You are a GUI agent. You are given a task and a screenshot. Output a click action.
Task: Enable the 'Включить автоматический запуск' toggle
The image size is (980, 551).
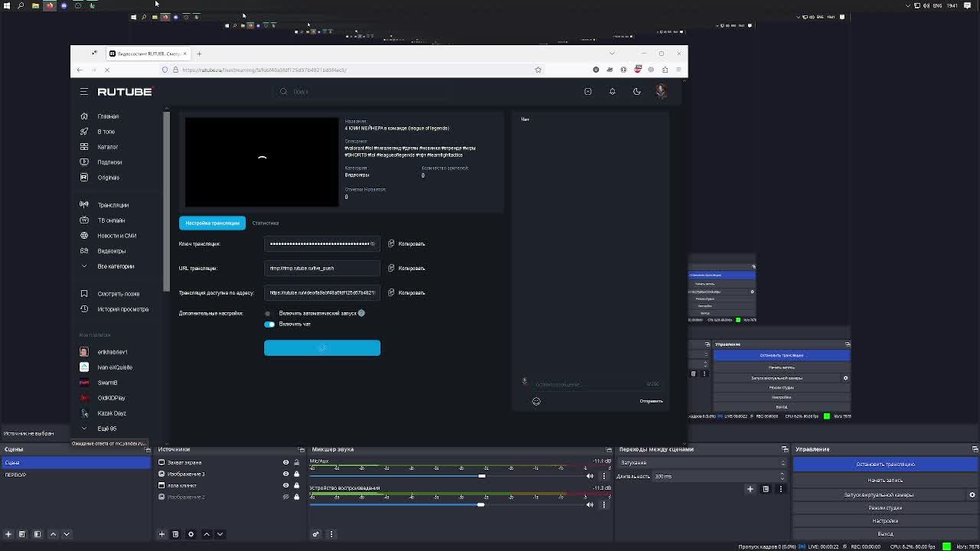(268, 314)
